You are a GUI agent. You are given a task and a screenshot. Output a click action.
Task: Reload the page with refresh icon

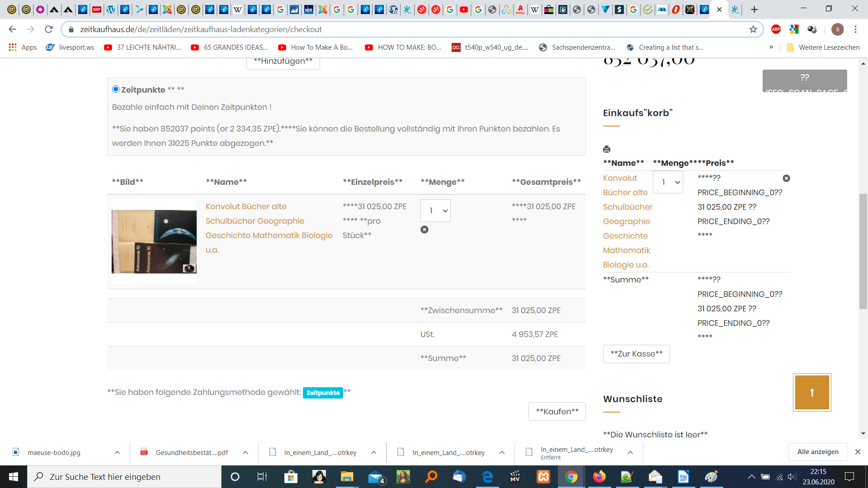tap(49, 29)
